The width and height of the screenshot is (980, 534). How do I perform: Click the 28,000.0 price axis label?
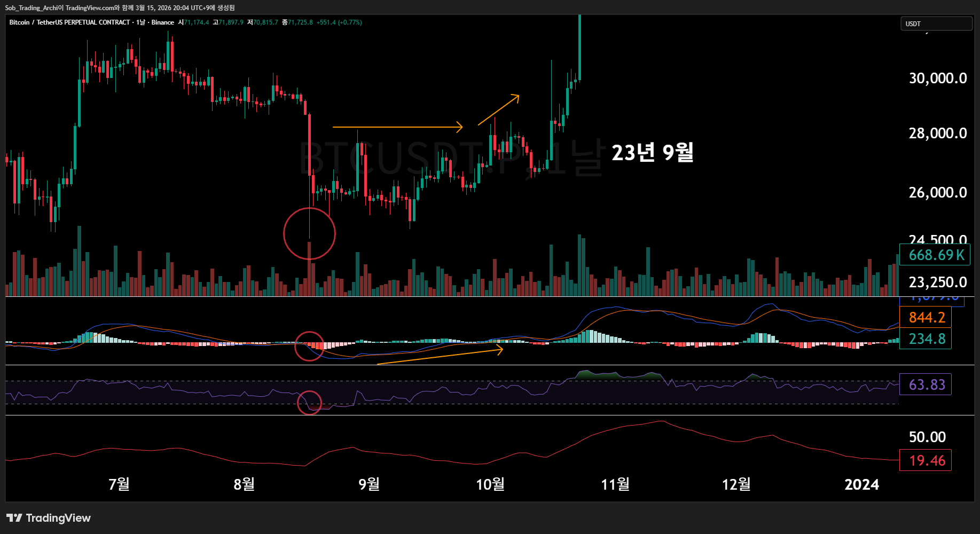coord(938,133)
